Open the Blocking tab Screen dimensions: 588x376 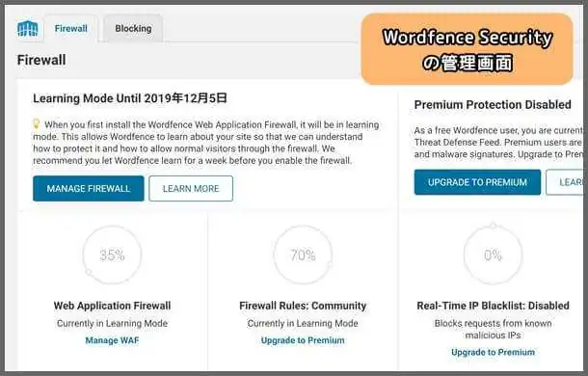pyautogui.click(x=133, y=29)
